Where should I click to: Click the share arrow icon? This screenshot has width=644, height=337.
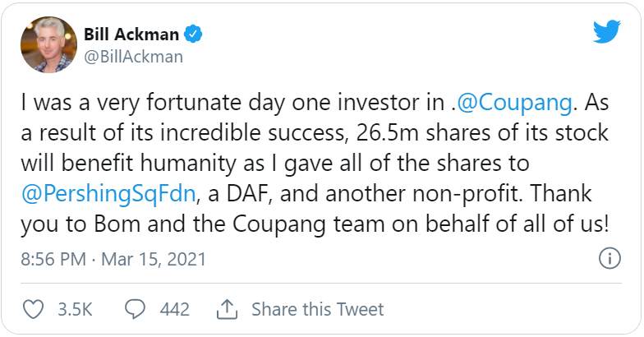click(x=225, y=309)
